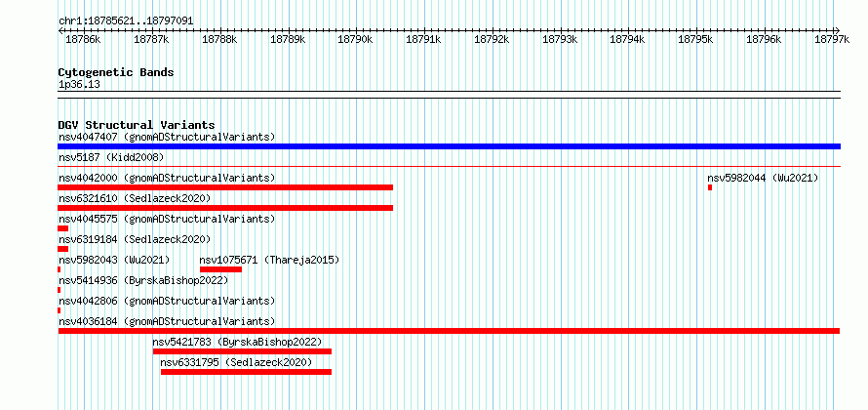This screenshot has width=868, height=410.
Task: Click the nsv4042000 red variant bar
Action: [x=225, y=187]
